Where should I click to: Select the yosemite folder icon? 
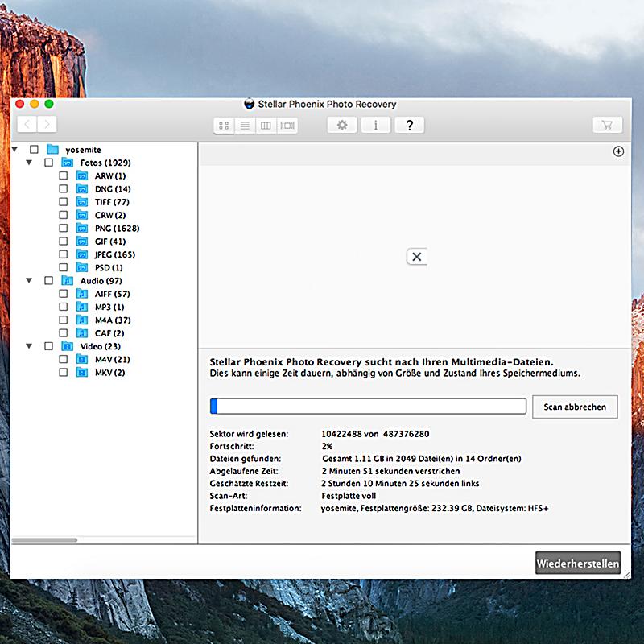(52, 149)
